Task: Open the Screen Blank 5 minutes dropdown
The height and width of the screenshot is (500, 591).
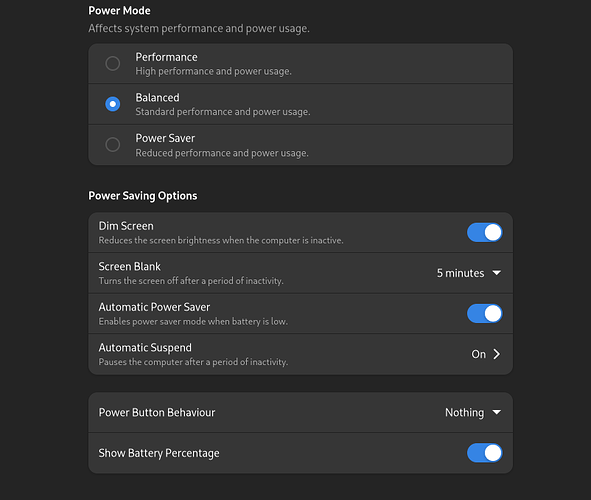Action: [469, 273]
